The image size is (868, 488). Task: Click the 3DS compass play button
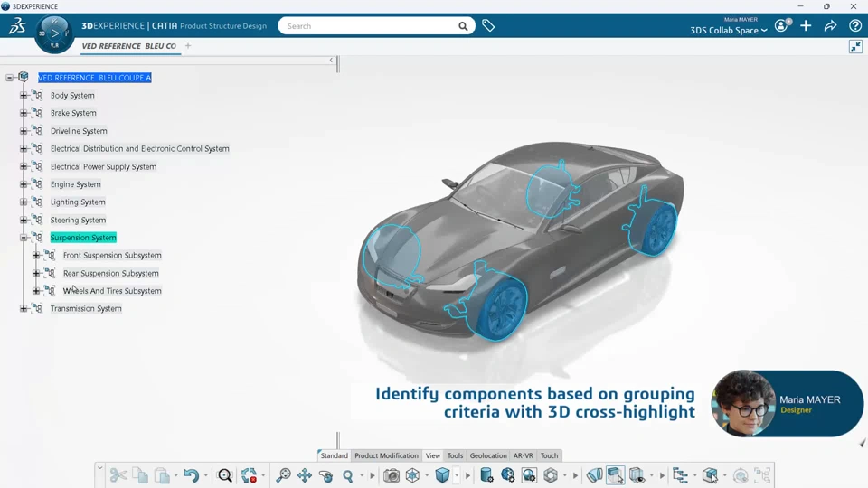(x=54, y=33)
